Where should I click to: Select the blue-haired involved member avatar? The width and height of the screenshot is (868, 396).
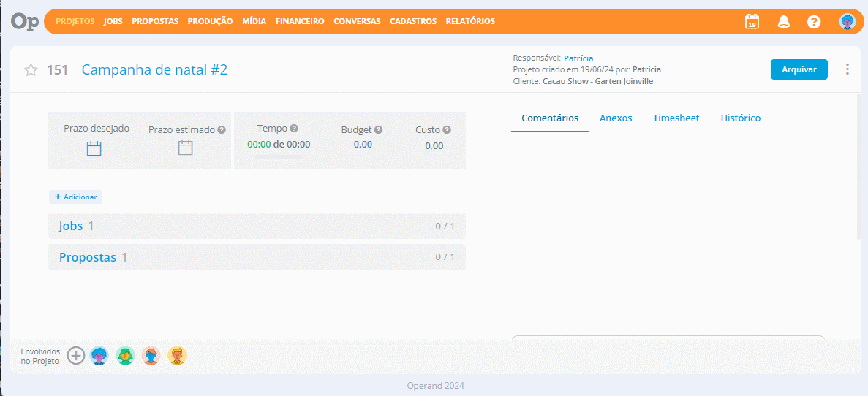coord(99,356)
